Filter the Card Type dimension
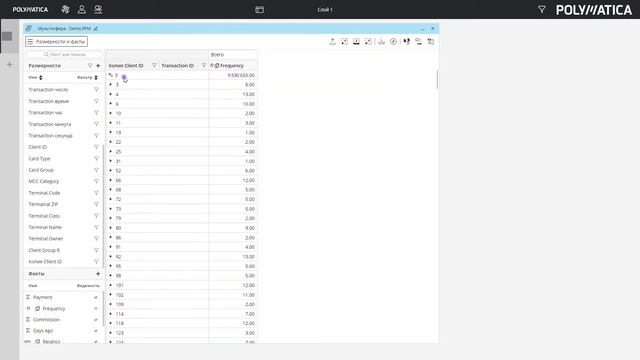 (96, 158)
